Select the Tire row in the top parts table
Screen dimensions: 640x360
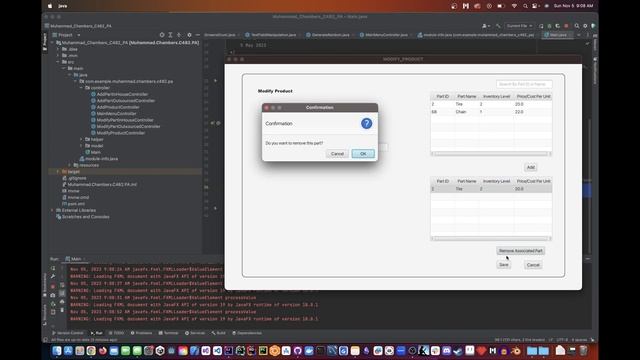pyautogui.click(x=491, y=104)
